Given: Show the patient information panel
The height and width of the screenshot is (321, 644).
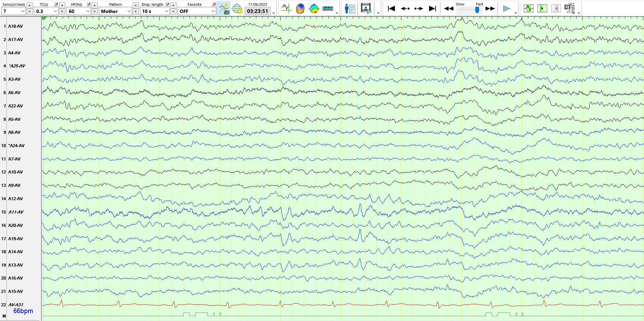Looking at the screenshot, I should pyautogui.click(x=350, y=9).
